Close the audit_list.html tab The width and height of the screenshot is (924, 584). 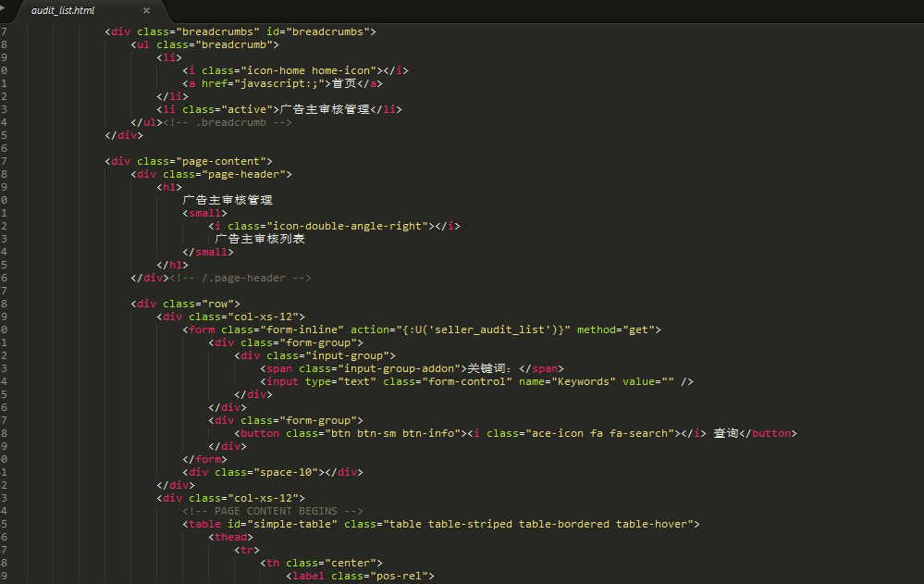pos(146,11)
